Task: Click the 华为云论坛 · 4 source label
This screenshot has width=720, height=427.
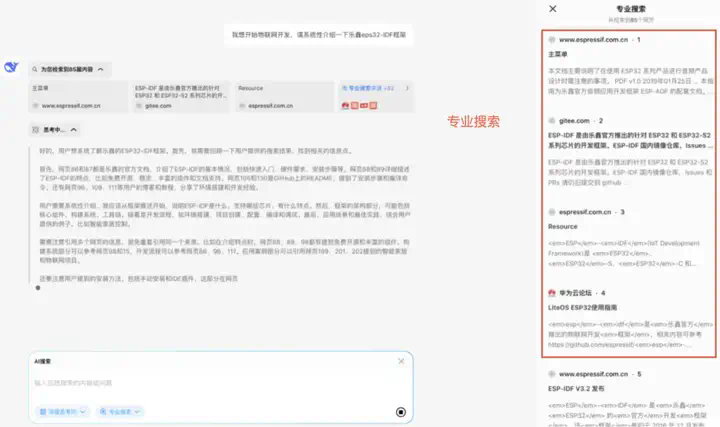Action: pyautogui.click(x=582, y=293)
